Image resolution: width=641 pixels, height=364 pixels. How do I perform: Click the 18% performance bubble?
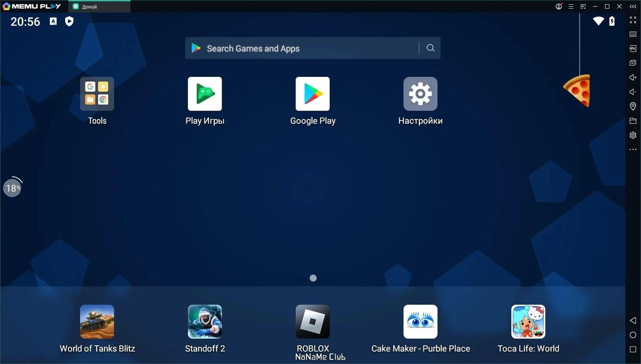pos(12,188)
